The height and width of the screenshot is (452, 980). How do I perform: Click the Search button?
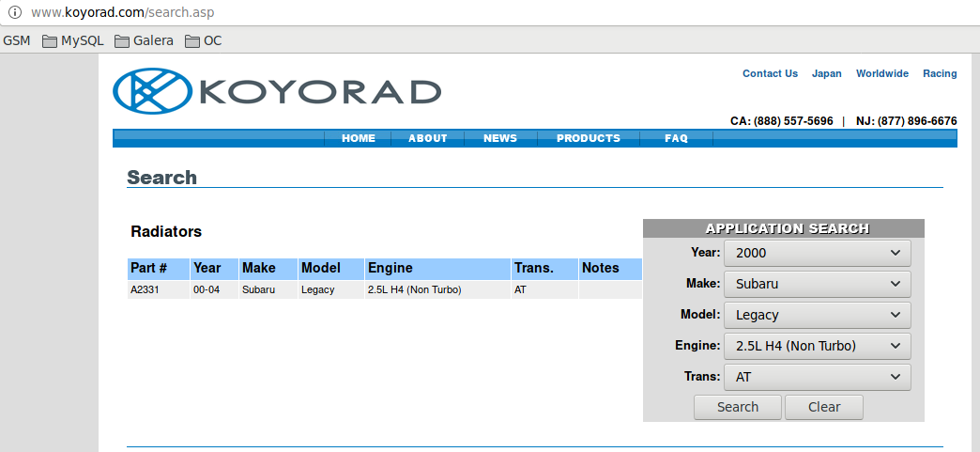coord(738,407)
